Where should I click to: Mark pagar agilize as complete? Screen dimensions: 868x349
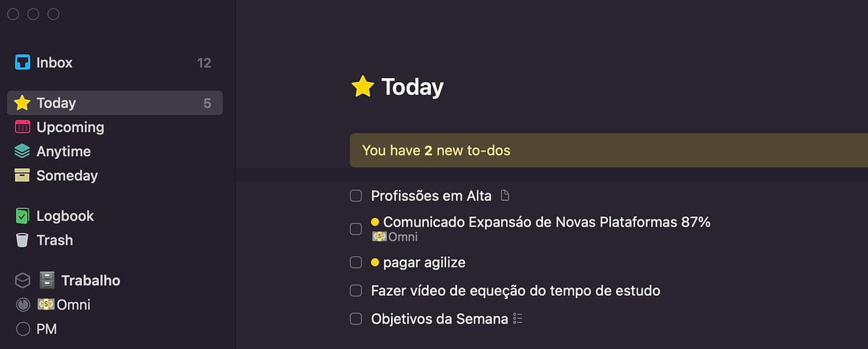click(356, 262)
